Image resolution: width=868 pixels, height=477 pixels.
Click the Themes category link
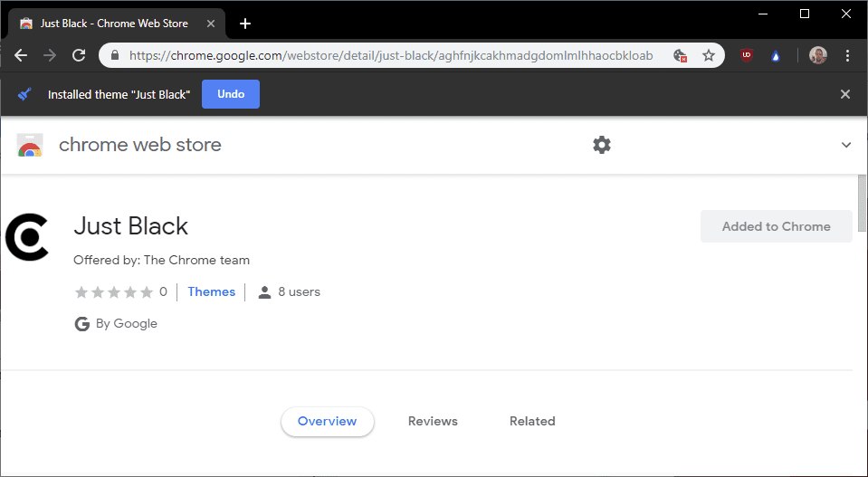(212, 291)
